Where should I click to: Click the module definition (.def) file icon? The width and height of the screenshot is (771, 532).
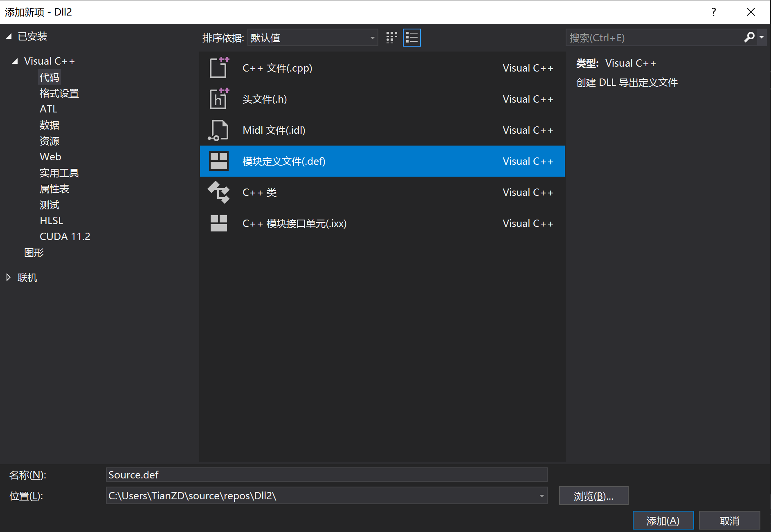[219, 161]
